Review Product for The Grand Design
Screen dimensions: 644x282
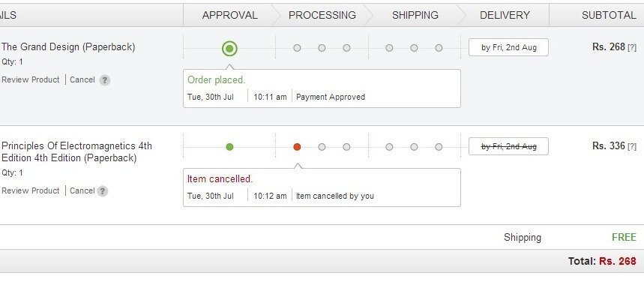pos(31,79)
